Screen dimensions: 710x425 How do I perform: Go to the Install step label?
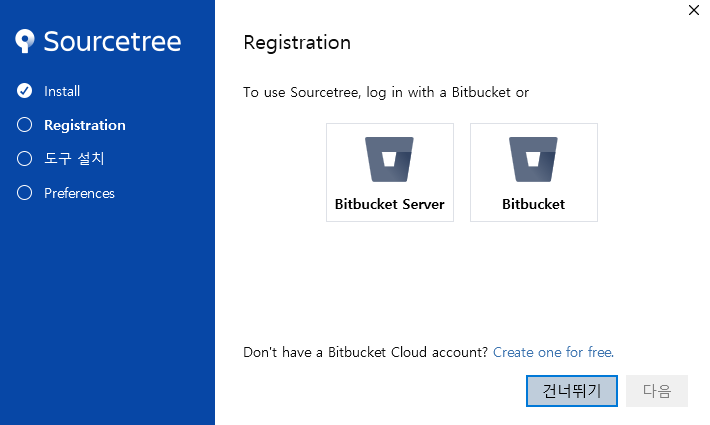[62, 91]
